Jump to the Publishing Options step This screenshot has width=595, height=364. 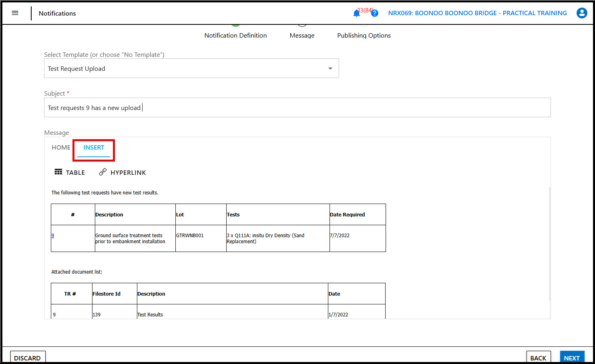[x=364, y=35]
